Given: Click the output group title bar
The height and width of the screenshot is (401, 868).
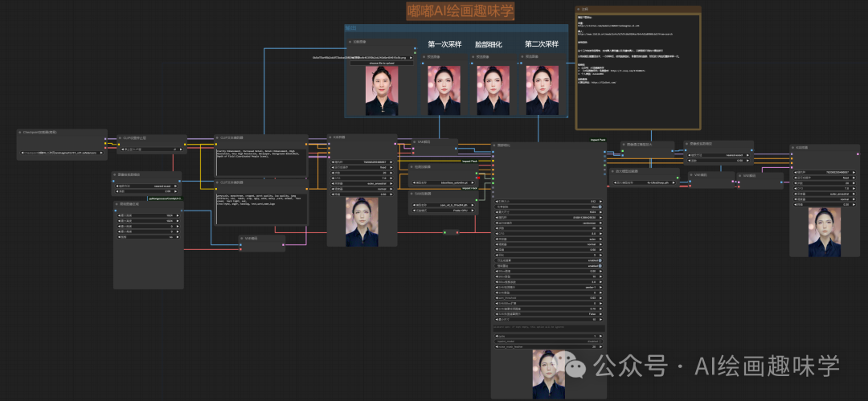Looking at the screenshot, I should [x=457, y=28].
